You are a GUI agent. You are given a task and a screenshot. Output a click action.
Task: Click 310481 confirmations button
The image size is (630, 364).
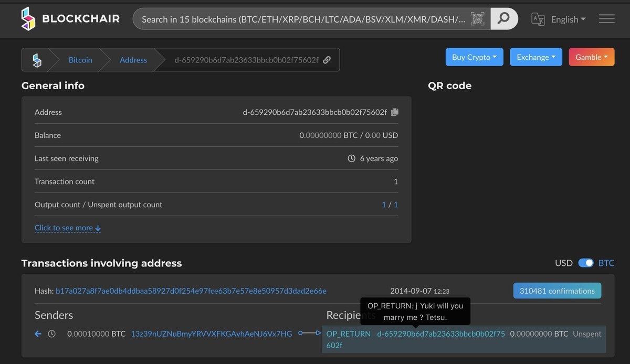557,291
